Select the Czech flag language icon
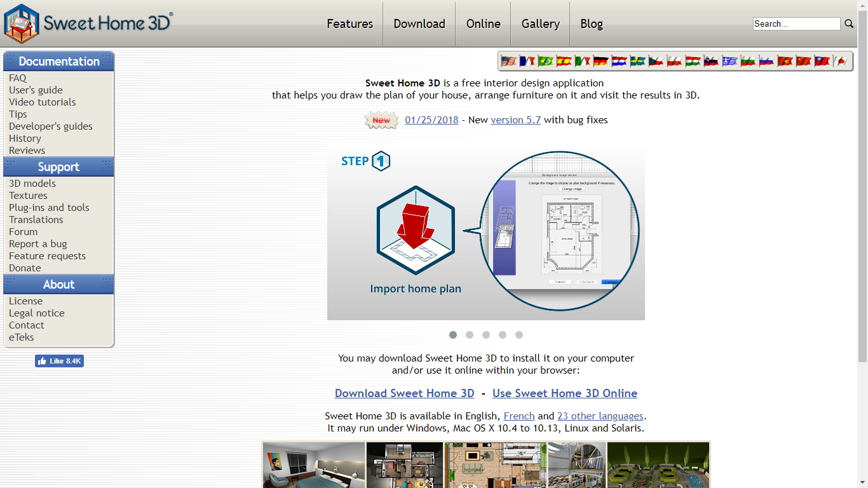The height and width of the screenshot is (488, 868). 656,62
